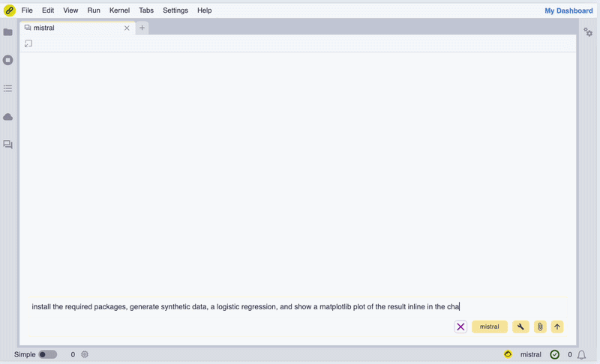Send the message with the arrow button
600x364 pixels.
(x=557, y=327)
